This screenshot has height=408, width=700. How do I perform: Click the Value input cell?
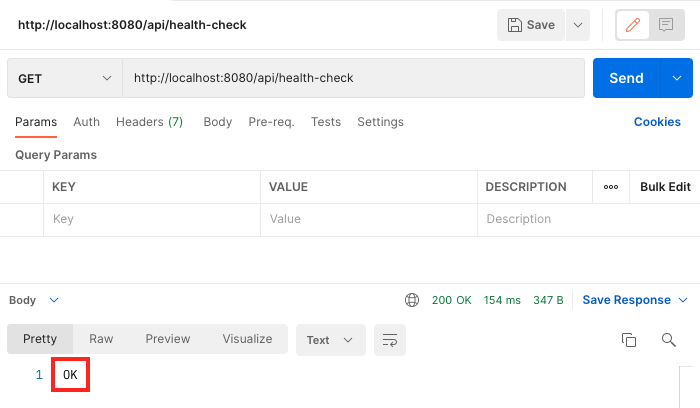(x=369, y=219)
